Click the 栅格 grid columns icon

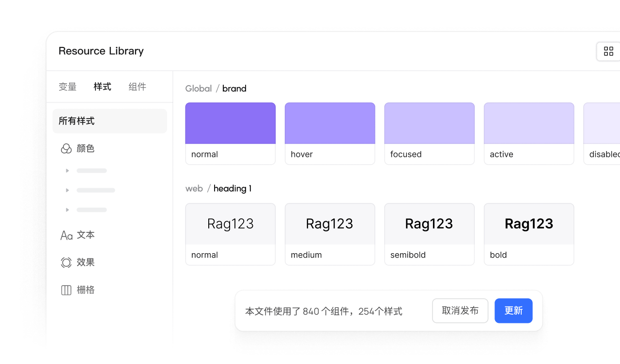click(66, 290)
